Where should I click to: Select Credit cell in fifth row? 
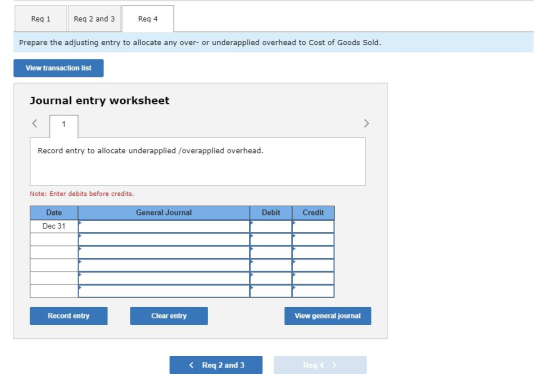(x=313, y=278)
